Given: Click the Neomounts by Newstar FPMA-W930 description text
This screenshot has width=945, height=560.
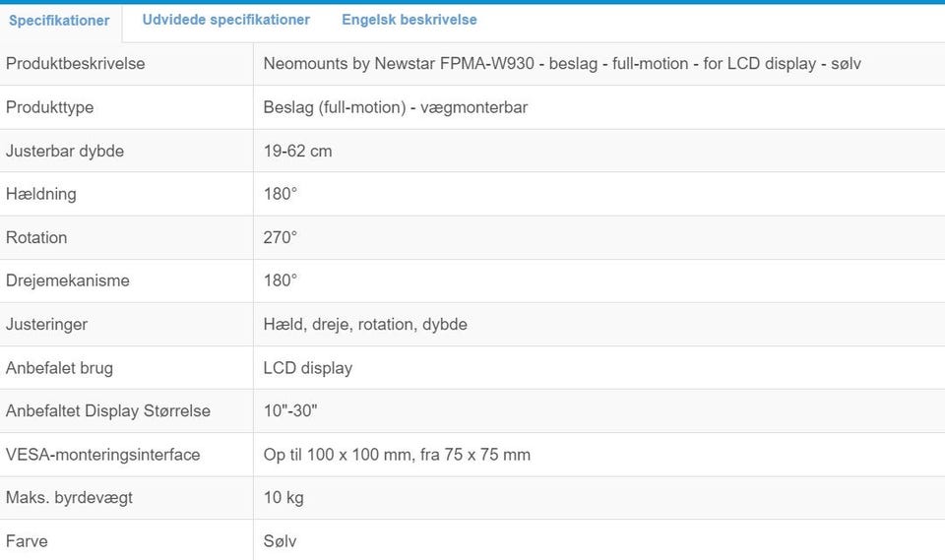Looking at the screenshot, I should click(563, 64).
